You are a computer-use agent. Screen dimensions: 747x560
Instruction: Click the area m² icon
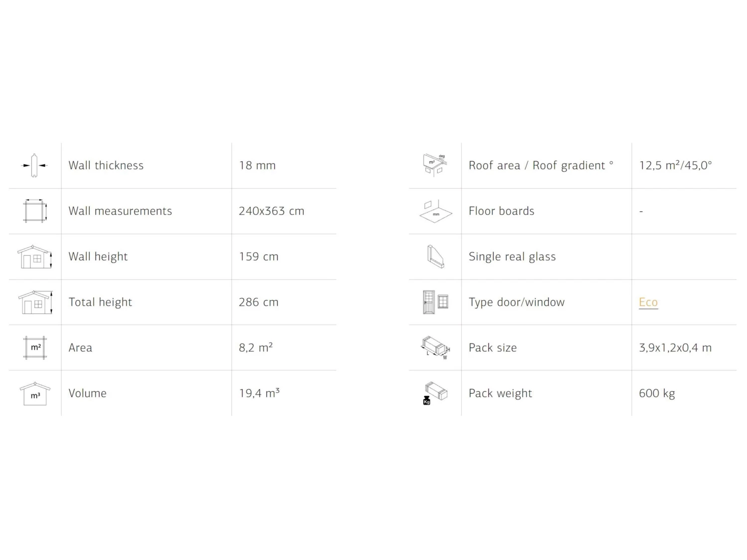tap(35, 347)
